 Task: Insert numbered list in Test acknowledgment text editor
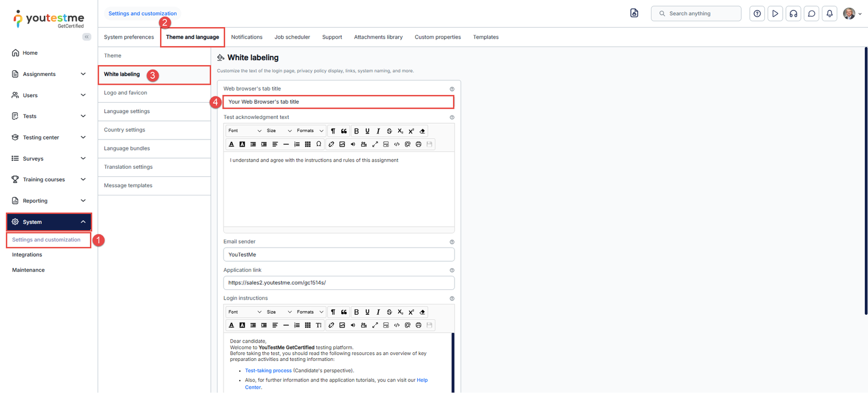coord(297,144)
